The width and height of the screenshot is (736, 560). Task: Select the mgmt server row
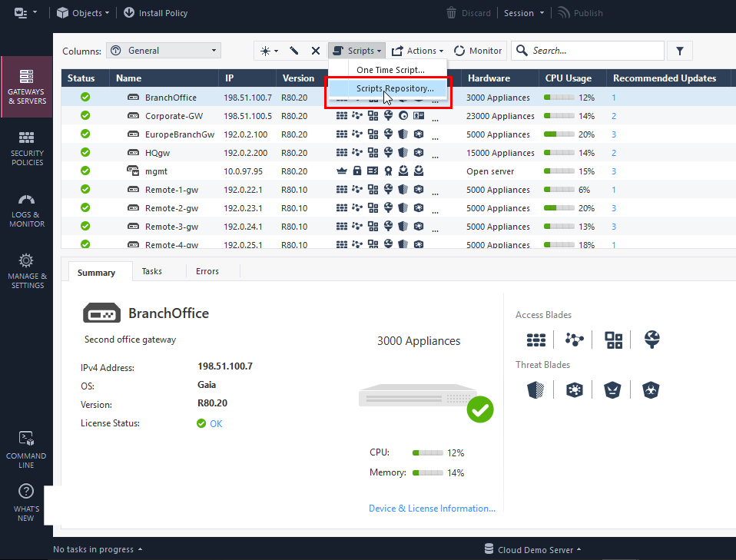[399, 171]
